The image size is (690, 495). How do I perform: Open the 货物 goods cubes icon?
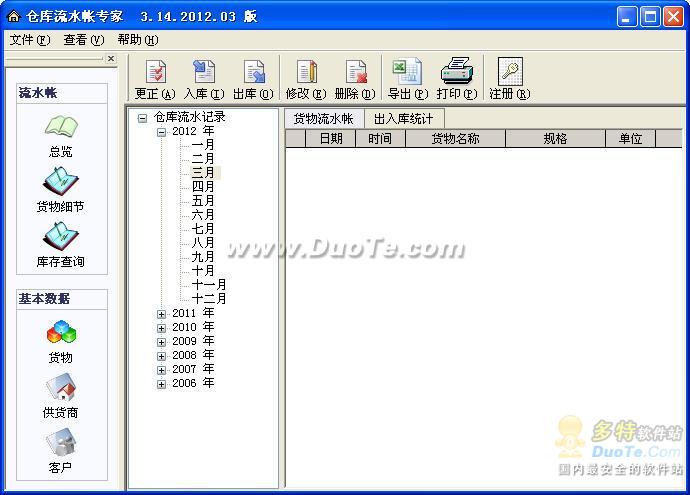click(x=61, y=332)
